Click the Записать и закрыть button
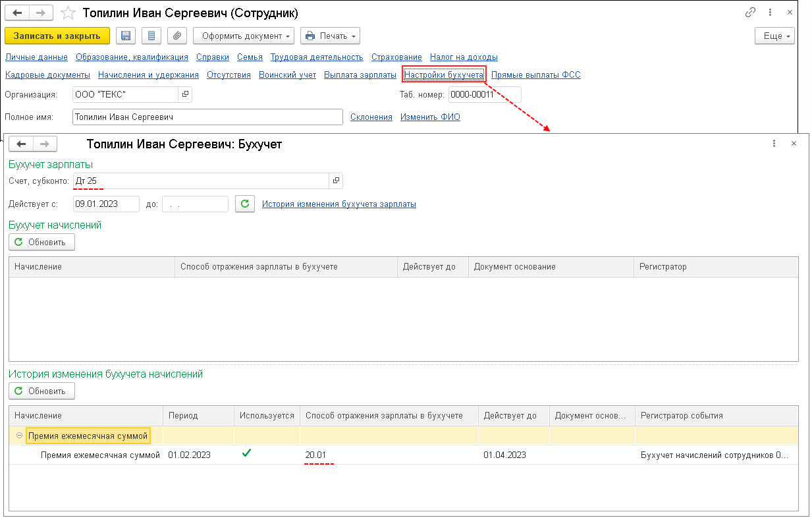812x518 pixels. tap(57, 36)
